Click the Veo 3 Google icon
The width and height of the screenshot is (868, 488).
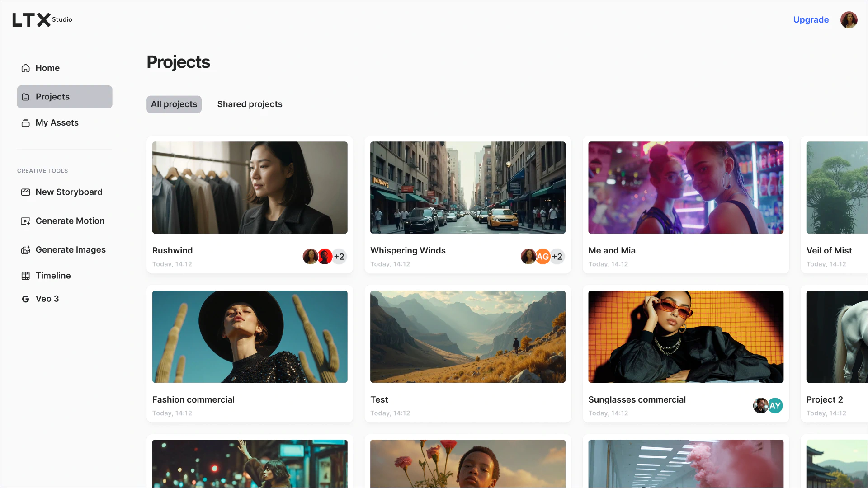[26, 299]
